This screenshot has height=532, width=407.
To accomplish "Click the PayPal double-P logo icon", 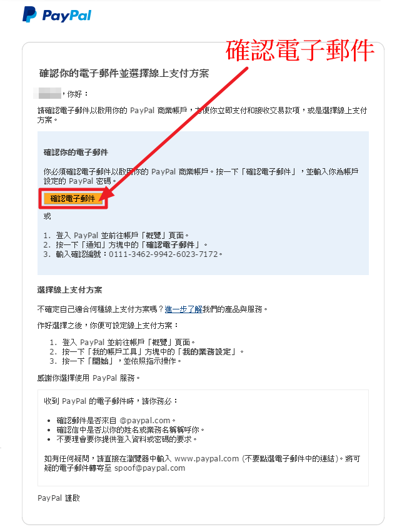I will (29, 14).
